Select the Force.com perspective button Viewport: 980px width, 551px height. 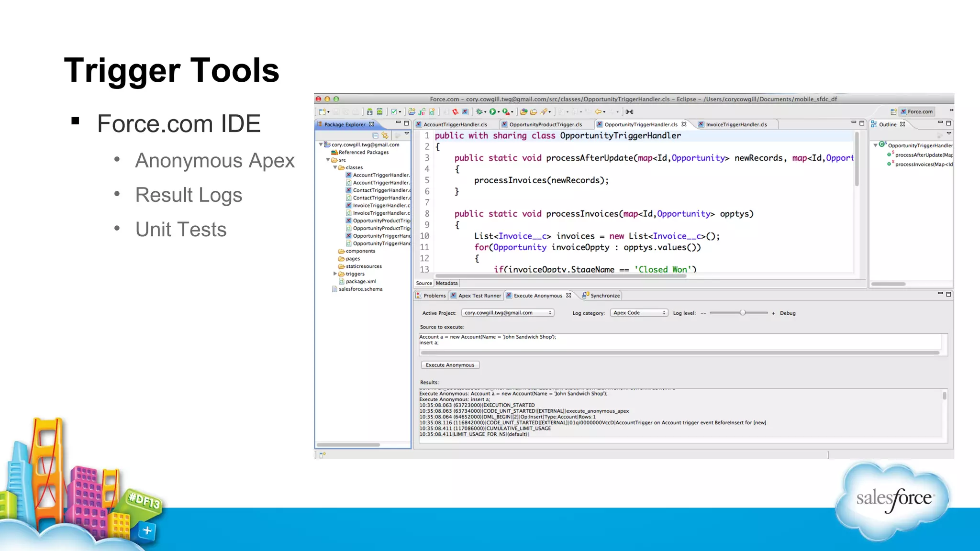pyautogui.click(x=916, y=112)
